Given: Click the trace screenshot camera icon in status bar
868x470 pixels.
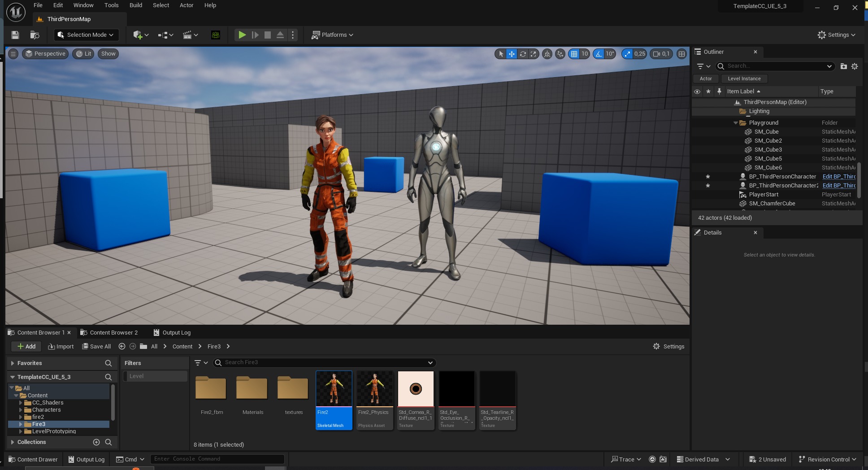Looking at the screenshot, I should (x=663, y=459).
